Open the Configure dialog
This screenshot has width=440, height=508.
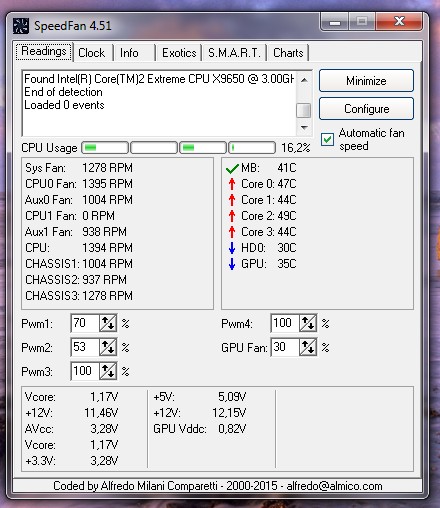pos(366,109)
